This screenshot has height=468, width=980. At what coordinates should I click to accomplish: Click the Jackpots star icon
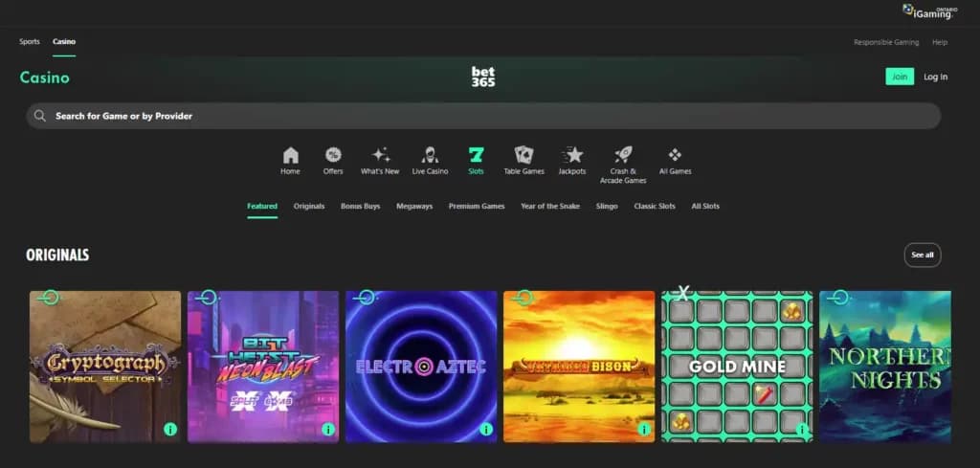coord(572,155)
